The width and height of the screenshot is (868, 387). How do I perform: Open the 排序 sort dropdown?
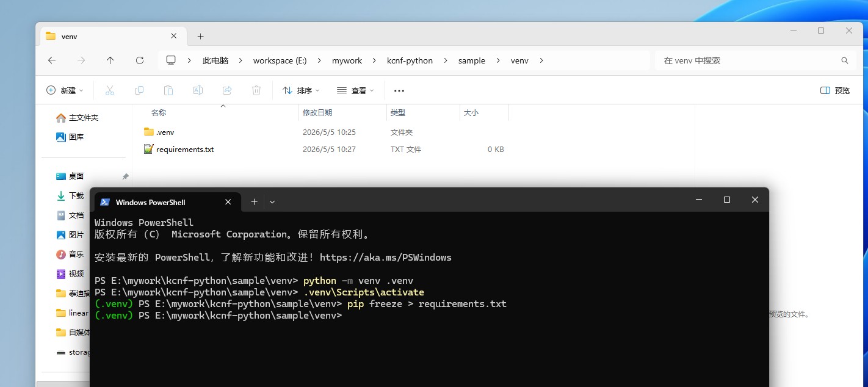tap(301, 90)
